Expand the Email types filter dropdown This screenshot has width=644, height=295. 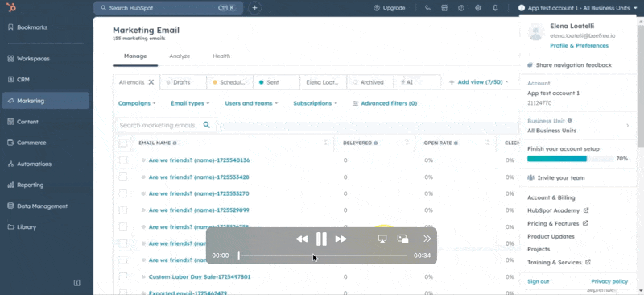190,103
